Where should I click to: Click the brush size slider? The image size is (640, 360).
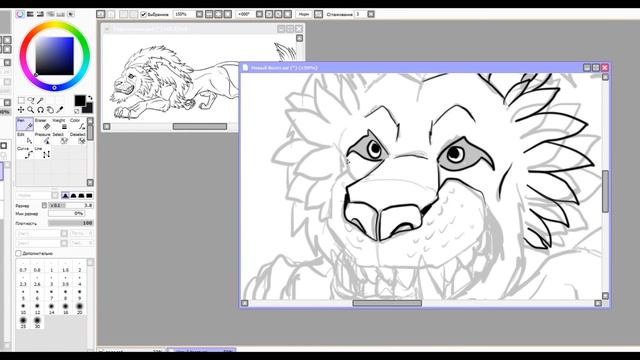[x=71, y=205]
